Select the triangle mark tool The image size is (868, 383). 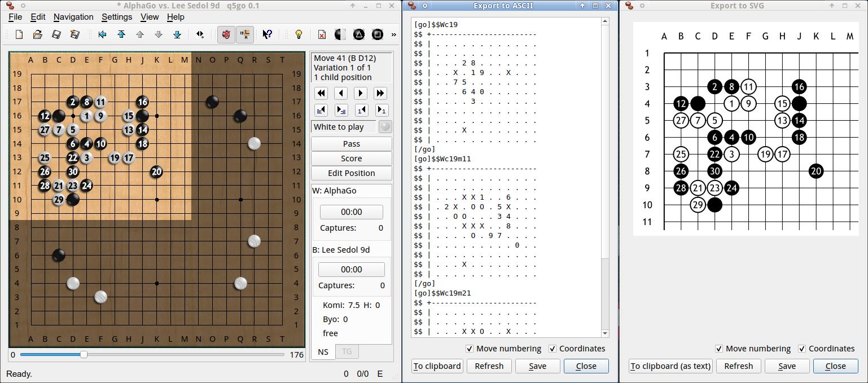(x=359, y=34)
